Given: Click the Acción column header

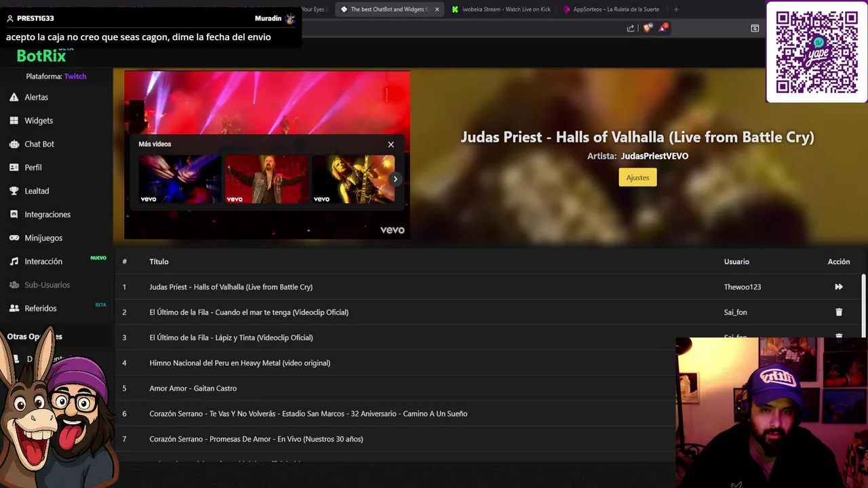Looking at the screenshot, I should pos(839,262).
